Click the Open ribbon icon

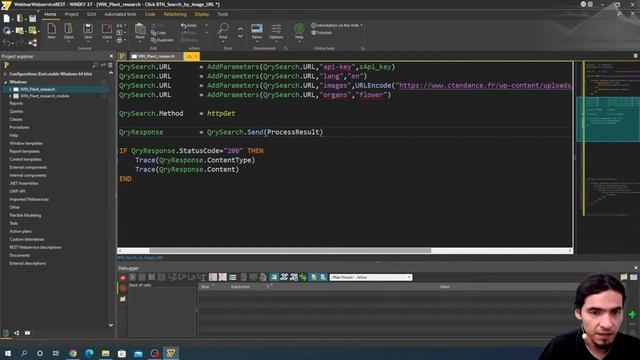point(69,31)
